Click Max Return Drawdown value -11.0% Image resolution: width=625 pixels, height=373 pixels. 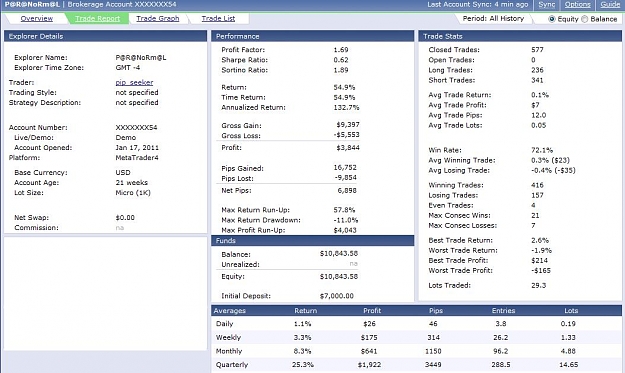[346, 220]
